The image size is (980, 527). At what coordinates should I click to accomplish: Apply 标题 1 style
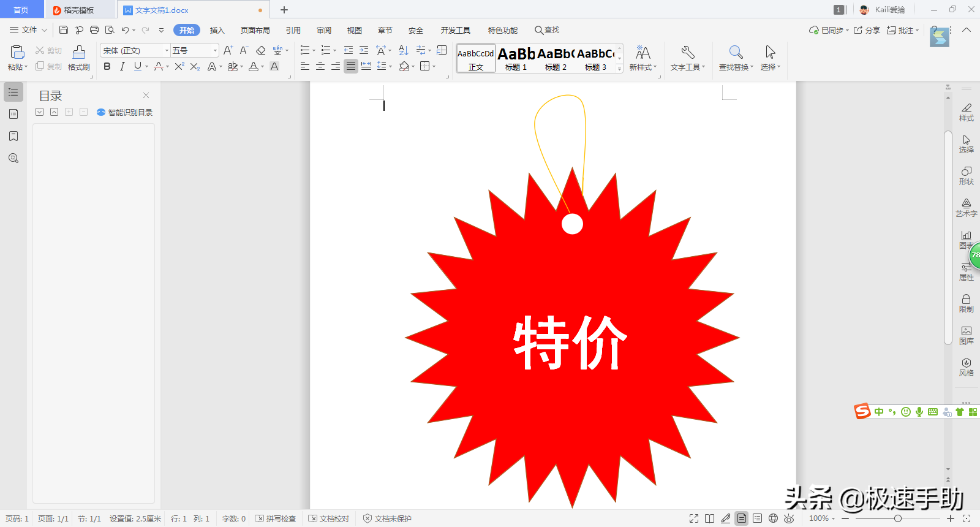(516, 59)
